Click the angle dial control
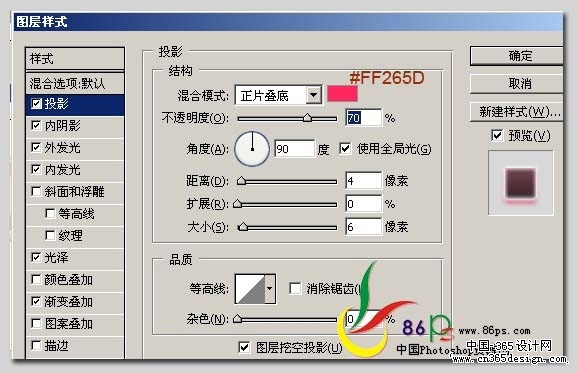The image size is (577, 373). click(252, 149)
